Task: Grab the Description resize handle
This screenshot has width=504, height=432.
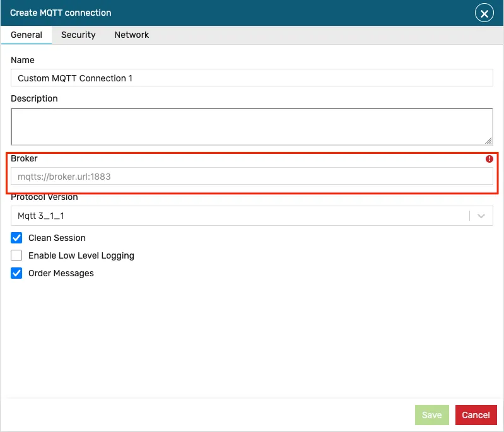Action: [488, 141]
